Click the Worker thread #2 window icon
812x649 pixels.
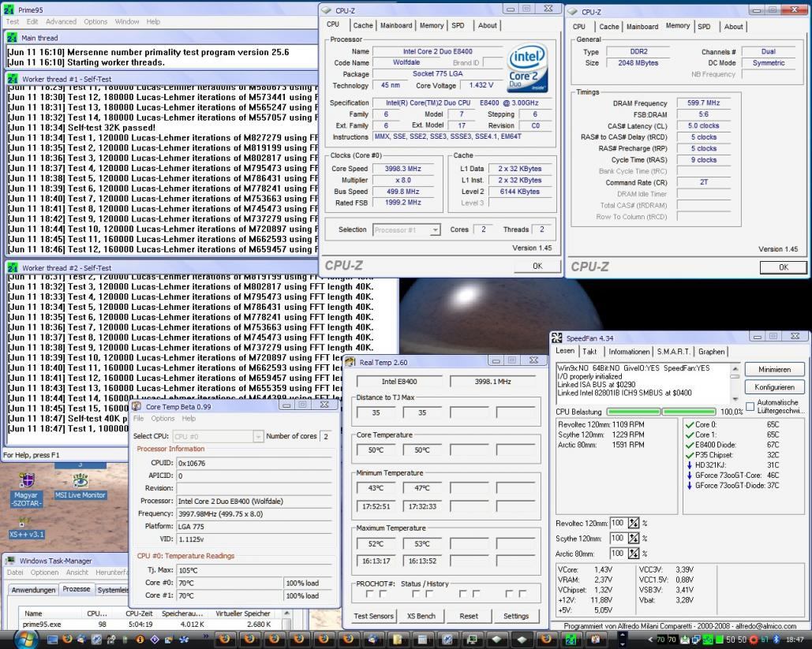11,268
